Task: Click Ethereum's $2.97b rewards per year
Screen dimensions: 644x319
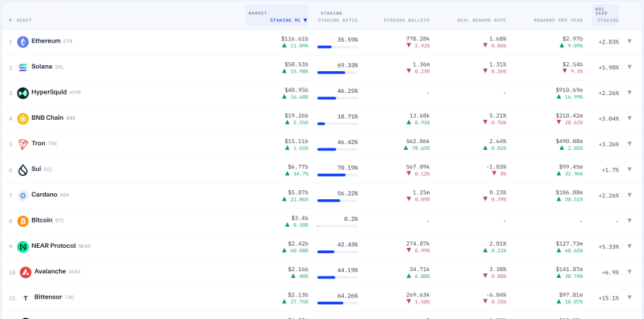Action: (x=573, y=39)
